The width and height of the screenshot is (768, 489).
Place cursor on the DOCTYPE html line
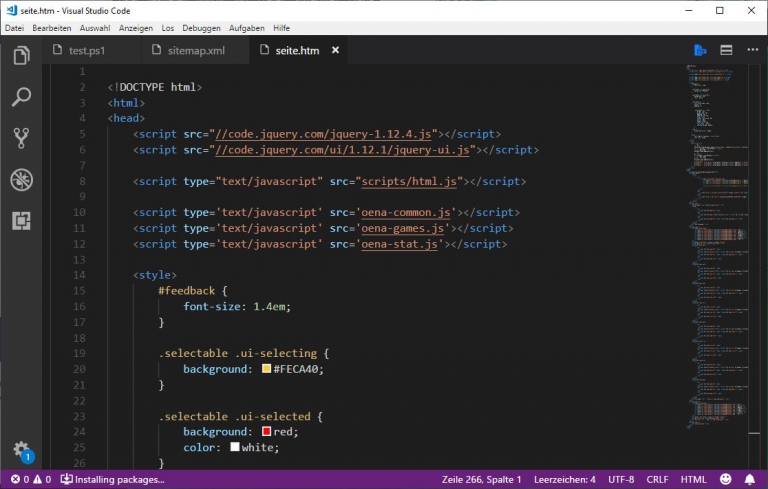point(155,87)
